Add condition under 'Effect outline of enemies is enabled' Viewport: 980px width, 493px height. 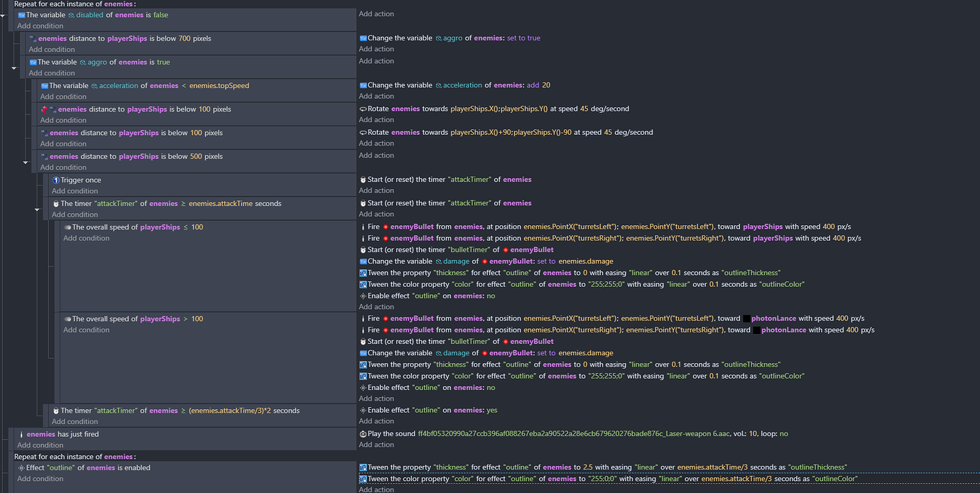pos(40,479)
